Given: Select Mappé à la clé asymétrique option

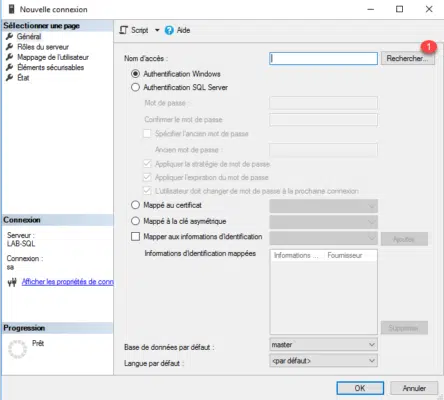Looking at the screenshot, I should [135, 221].
